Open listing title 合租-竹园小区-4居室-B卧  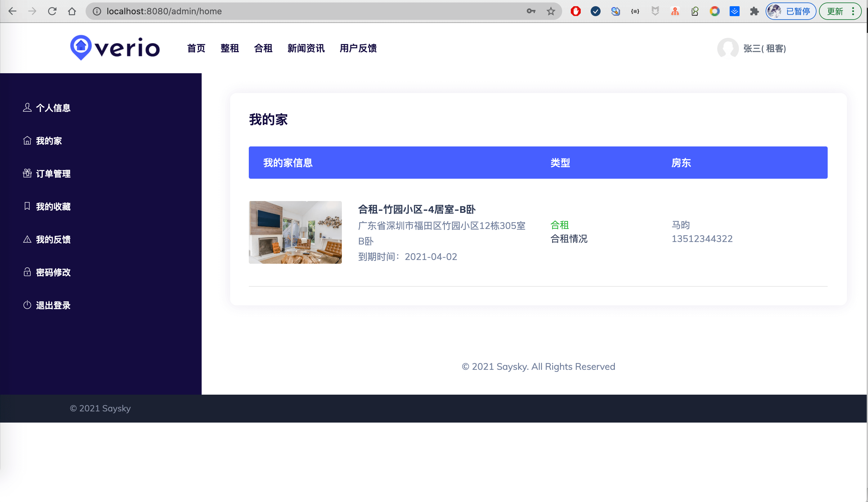pyautogui.click(x=417, y=209)
